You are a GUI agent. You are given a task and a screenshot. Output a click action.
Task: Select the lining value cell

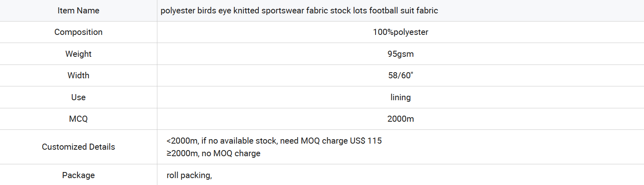401,97
